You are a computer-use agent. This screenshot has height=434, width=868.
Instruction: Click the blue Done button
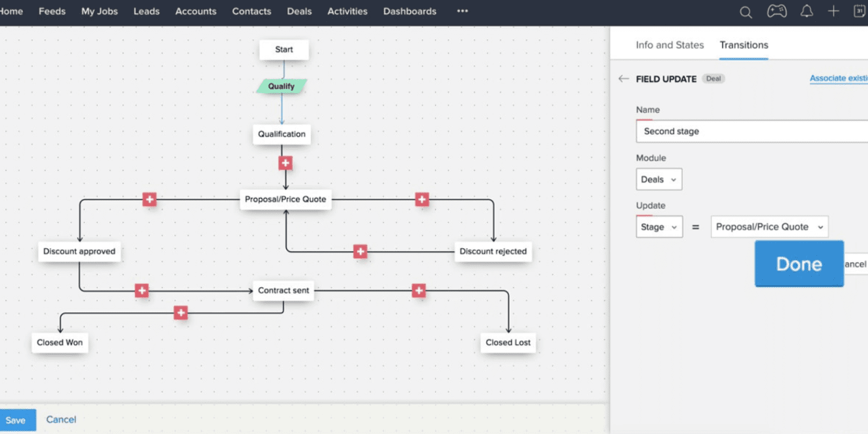[x=799, y=264]
